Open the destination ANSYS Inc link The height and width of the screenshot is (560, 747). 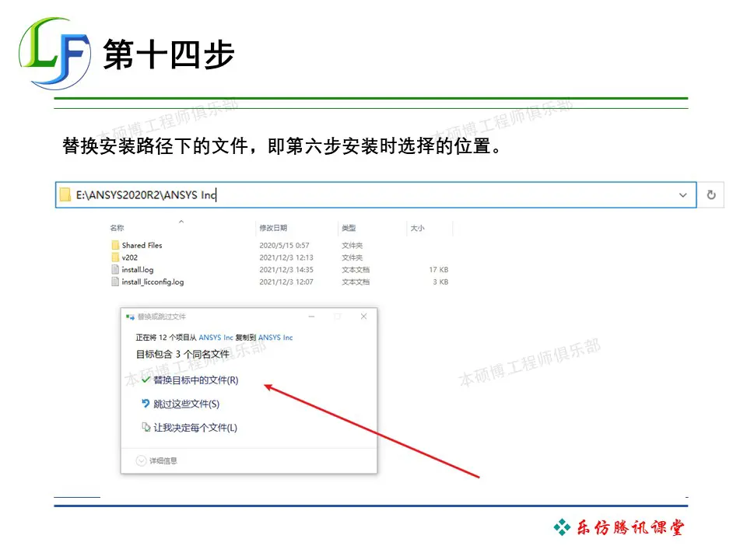275,338
